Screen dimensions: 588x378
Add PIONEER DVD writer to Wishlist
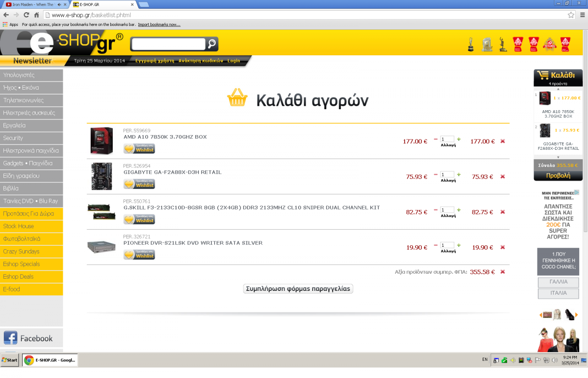tap(139, 255)
